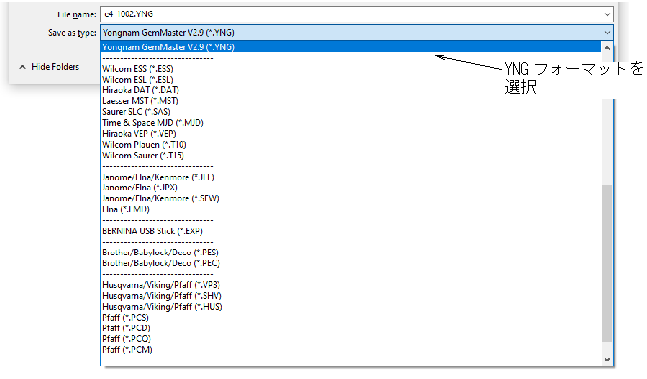
Task: Select Husqvarna/Viking/Pfaff (*.VP3) format
Action: 161,285
